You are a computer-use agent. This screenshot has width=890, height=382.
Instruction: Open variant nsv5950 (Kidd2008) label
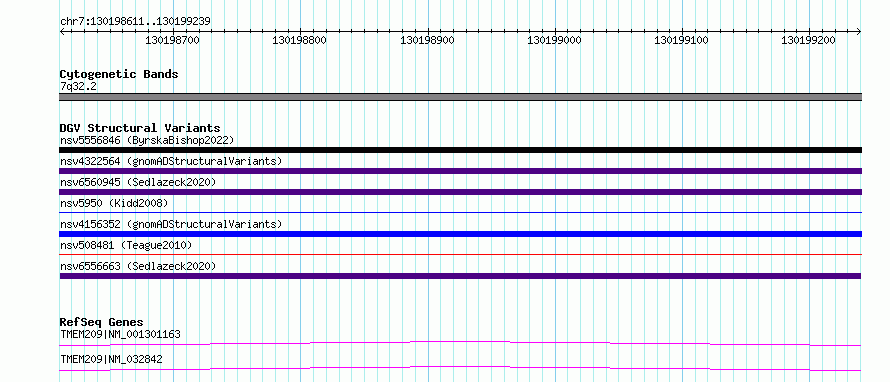[x=114, y=203]
